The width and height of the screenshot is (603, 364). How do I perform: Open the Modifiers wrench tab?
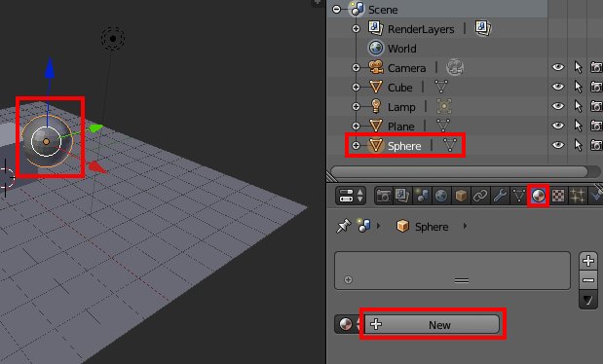pyautogui.click(x=500, y=196)
